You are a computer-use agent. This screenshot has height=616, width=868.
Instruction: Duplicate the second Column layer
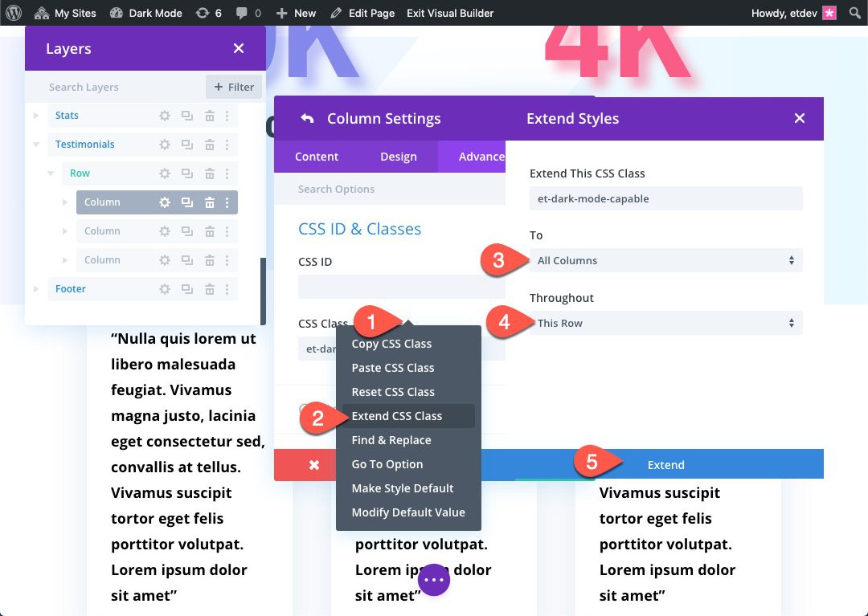186,230
